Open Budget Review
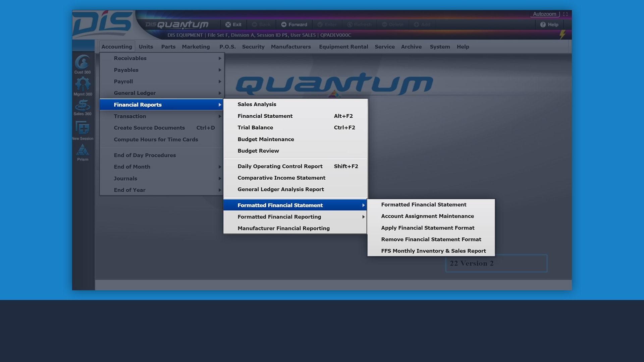This screenshot has height=362, width=644. coord(296,151)
